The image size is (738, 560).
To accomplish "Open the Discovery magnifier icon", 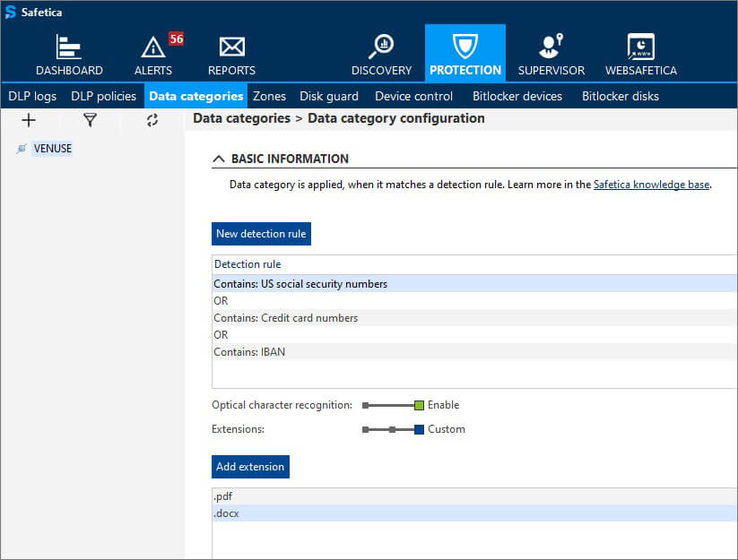I will point(381,47).
